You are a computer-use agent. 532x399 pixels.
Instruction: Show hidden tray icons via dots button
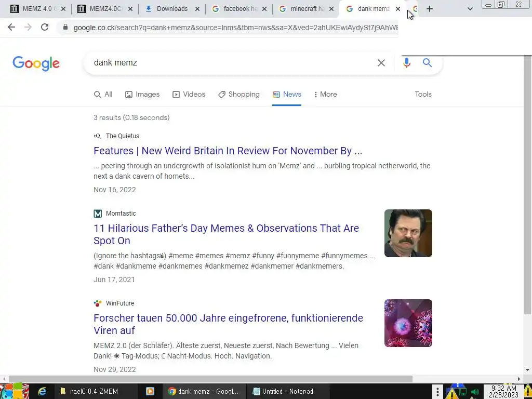(x=437, y=392)
